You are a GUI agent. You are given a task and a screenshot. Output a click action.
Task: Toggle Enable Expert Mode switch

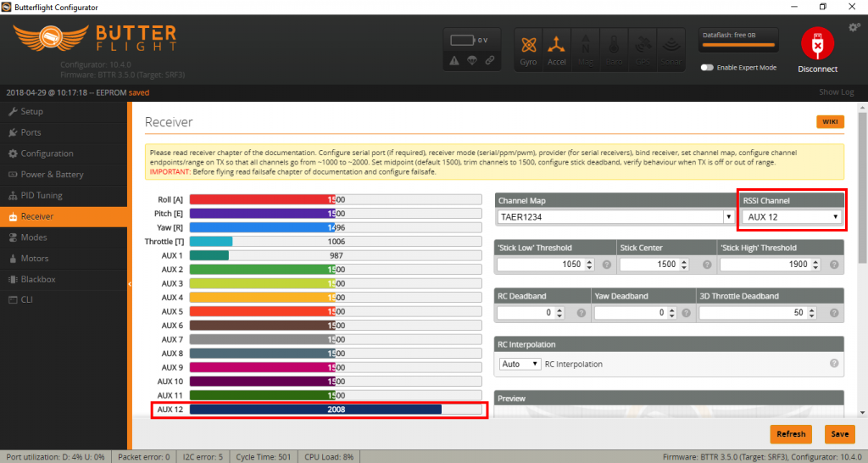706,68
